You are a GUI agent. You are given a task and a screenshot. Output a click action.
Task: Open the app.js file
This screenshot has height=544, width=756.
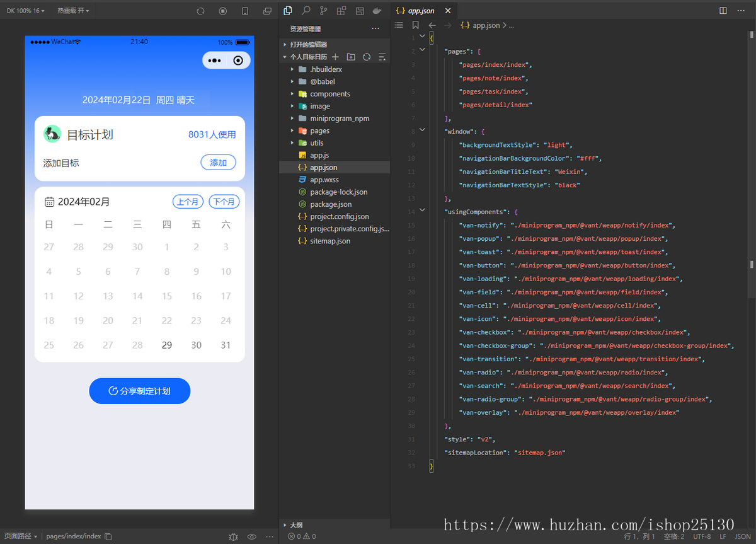pyautogui.click(x=335, y=155)
